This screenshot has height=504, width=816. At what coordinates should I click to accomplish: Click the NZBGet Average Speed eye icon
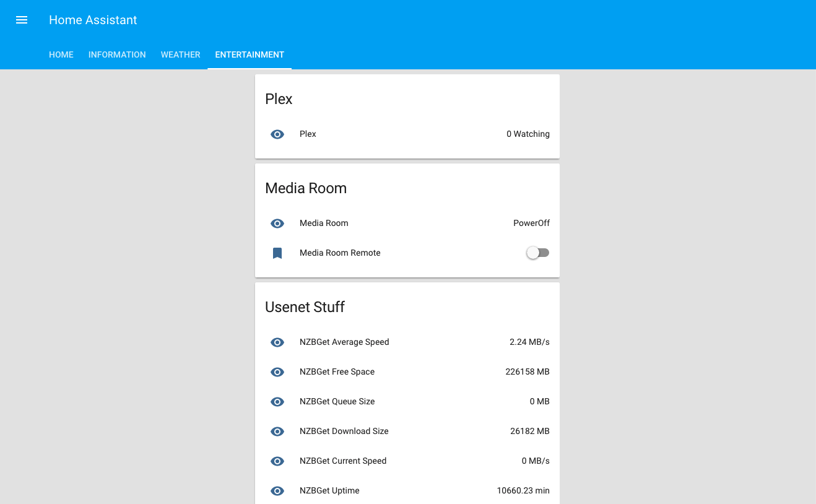(277, 342)
